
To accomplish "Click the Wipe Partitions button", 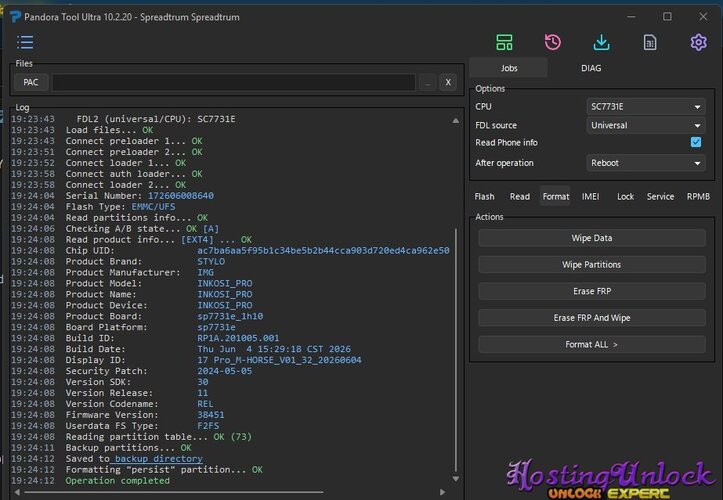I will (592, 265).
